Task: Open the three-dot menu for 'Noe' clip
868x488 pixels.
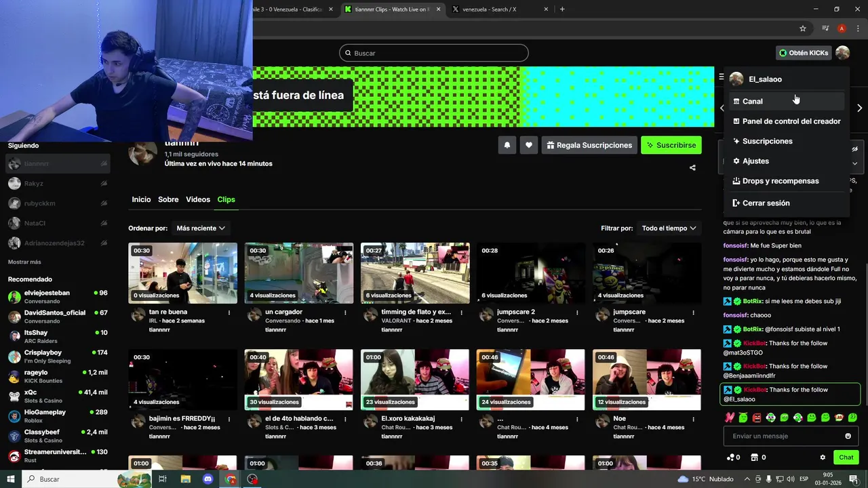Action: pyautogui.click(x=693, y=419)
